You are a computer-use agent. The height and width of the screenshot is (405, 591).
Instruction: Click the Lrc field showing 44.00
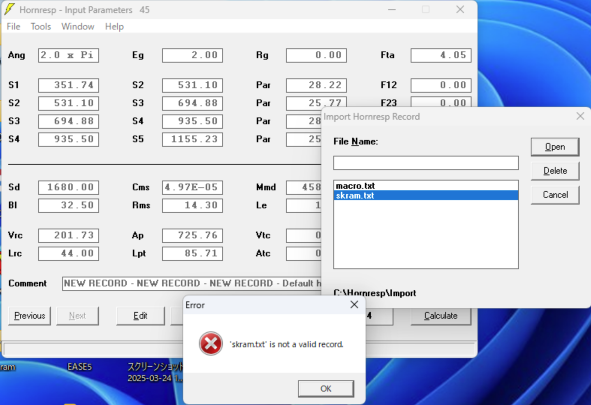68,254
